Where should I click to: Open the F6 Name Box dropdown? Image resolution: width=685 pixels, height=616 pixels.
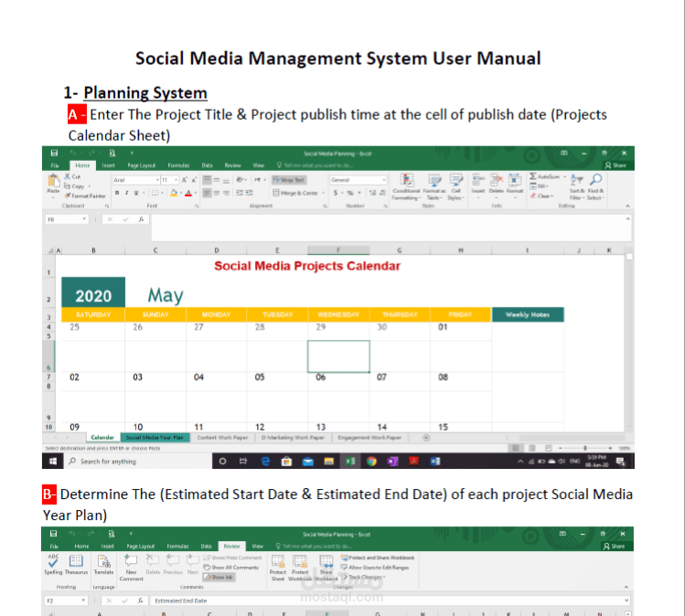click(x=84, y=219)
